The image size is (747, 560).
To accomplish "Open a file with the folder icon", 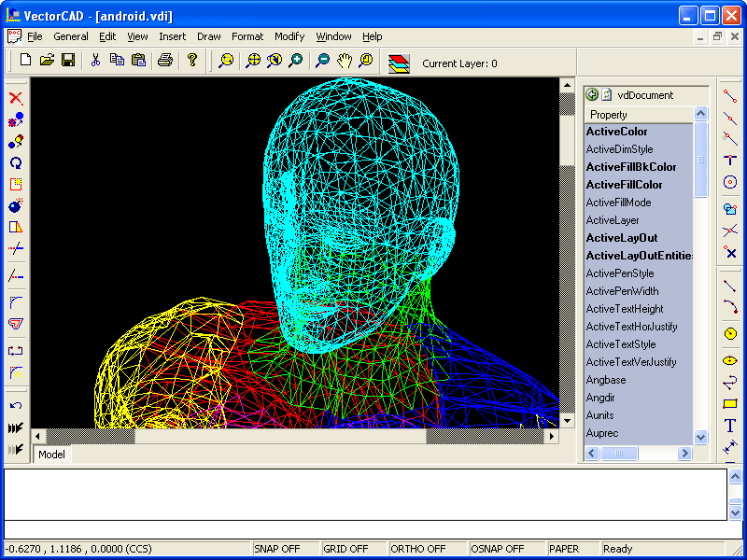I will (x=47, y=60).
